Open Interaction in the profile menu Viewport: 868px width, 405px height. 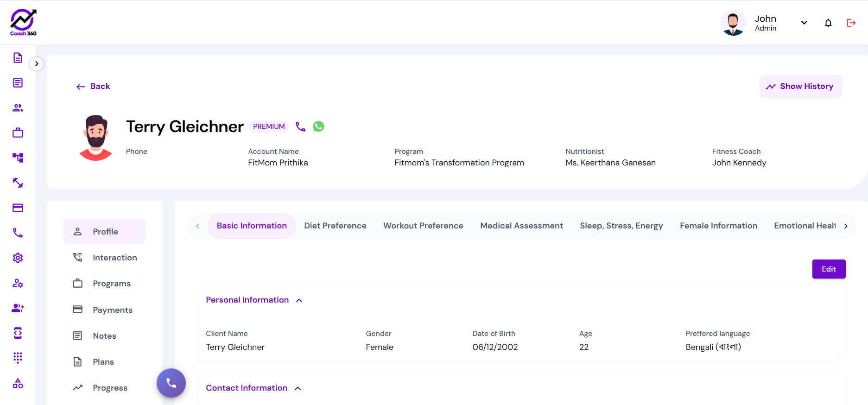105,258
